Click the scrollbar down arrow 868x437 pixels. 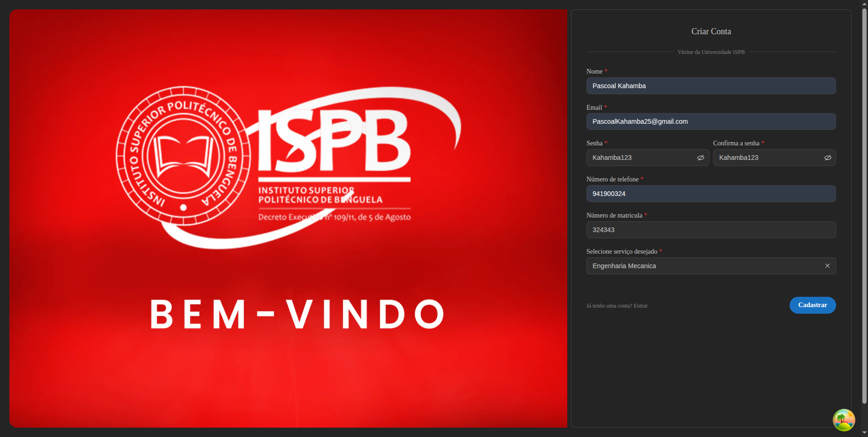click(864, 433)
